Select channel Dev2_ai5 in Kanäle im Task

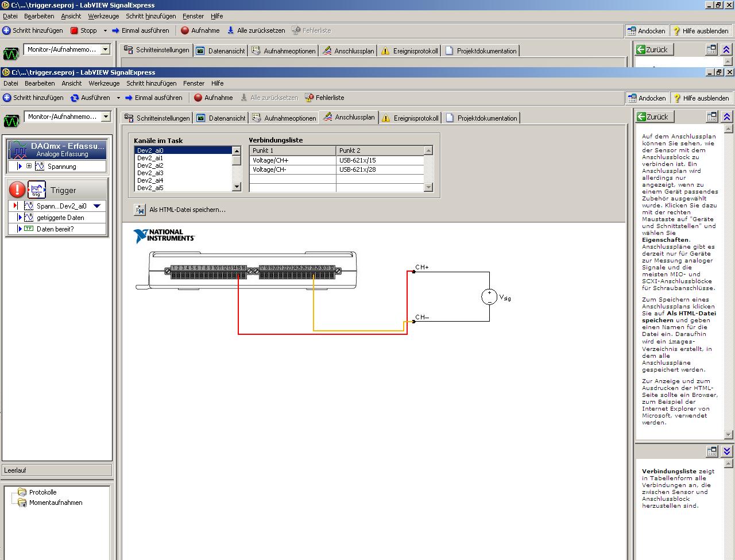pyautogui.click(x=183, y=188)
